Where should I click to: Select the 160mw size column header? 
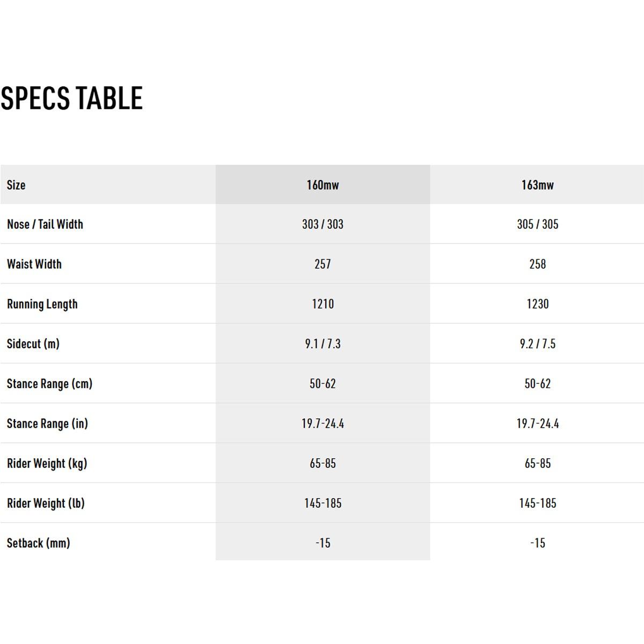click(x=323, y=185)
